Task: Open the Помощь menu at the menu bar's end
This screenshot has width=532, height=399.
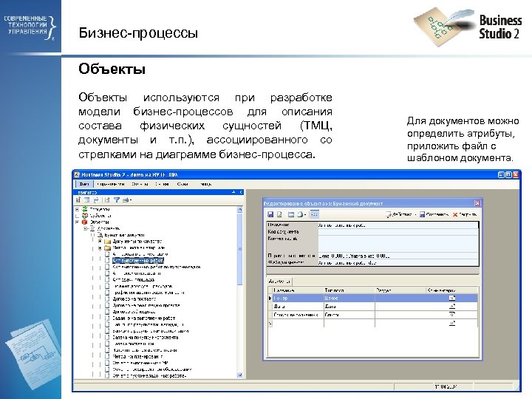Action: (x=205, y=184)
